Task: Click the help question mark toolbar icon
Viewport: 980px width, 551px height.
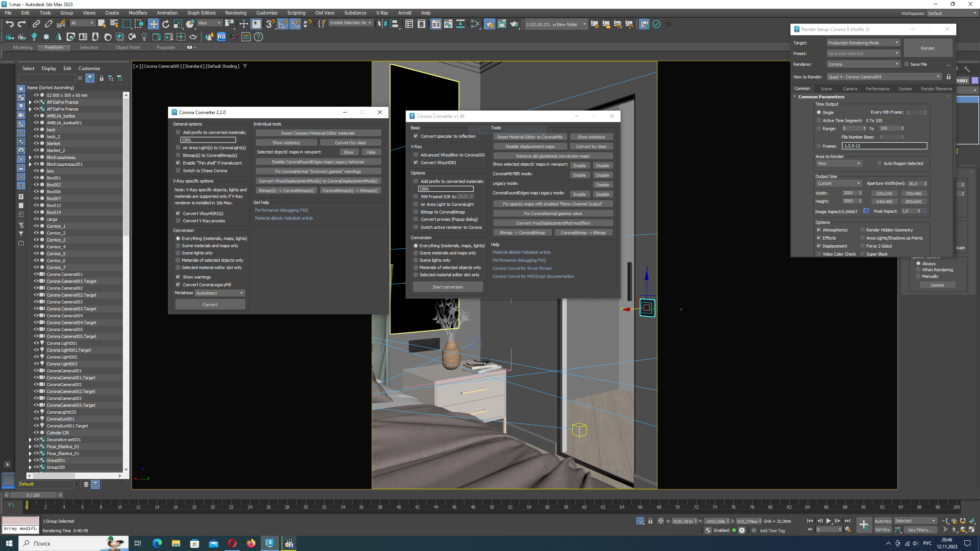Action: [x=258, y=37]
